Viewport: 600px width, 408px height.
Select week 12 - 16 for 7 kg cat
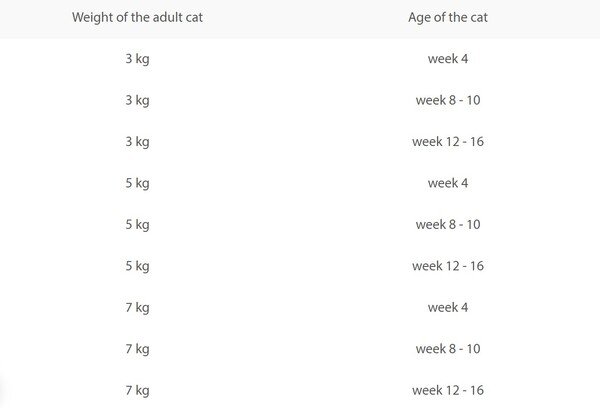click(448, 390)
